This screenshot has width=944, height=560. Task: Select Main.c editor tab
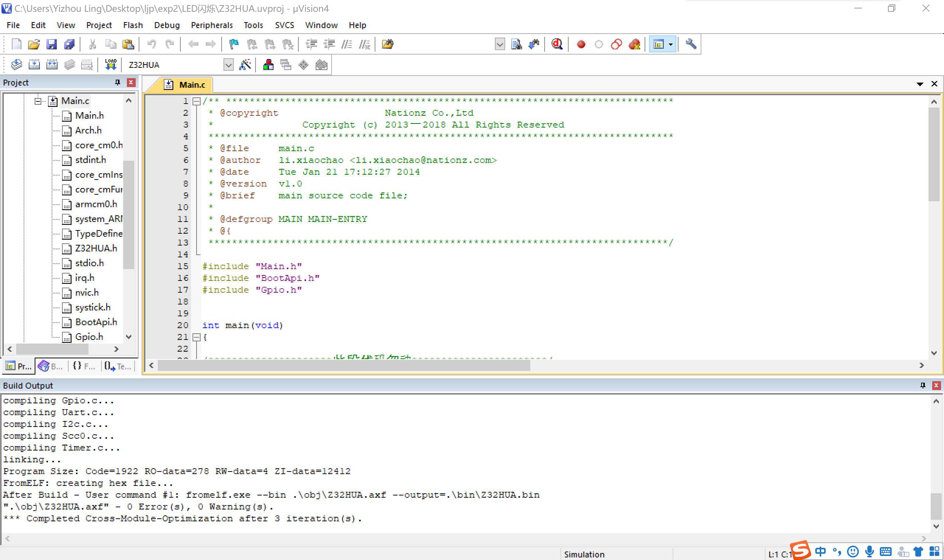pos(185,85)
